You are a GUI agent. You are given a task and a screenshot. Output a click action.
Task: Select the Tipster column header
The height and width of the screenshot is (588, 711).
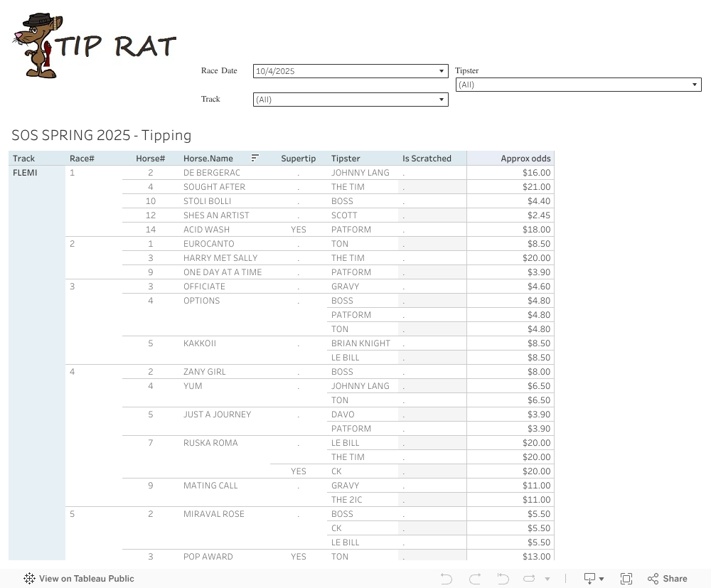click(346, 159)
